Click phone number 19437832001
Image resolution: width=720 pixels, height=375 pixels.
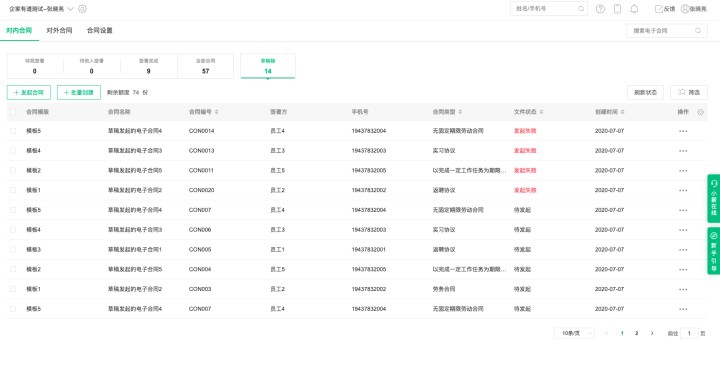pyautogui.click(x=369, y=250)
